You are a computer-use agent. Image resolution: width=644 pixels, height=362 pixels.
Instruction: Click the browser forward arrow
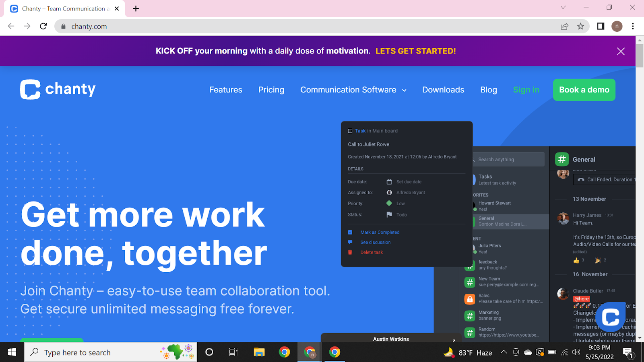point(27,26)
